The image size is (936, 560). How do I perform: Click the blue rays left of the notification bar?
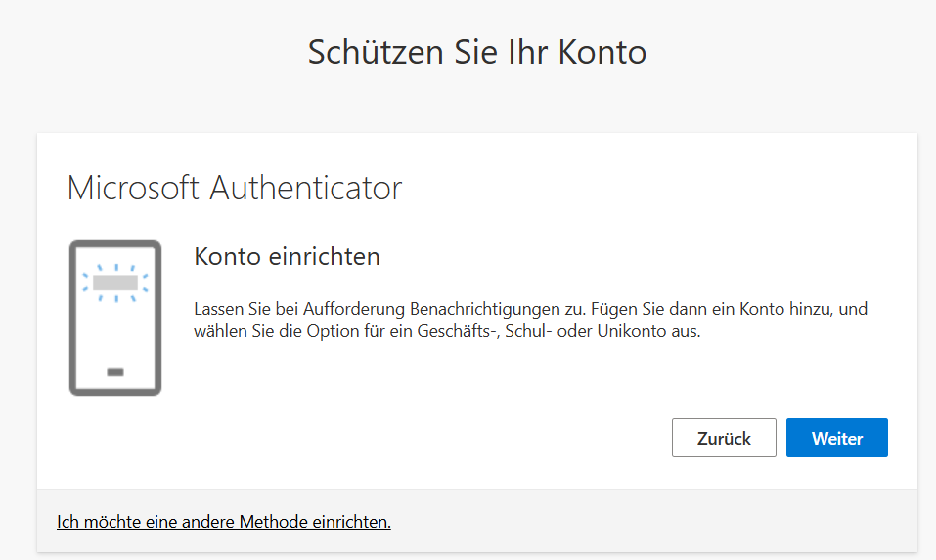tap(87, 282)
